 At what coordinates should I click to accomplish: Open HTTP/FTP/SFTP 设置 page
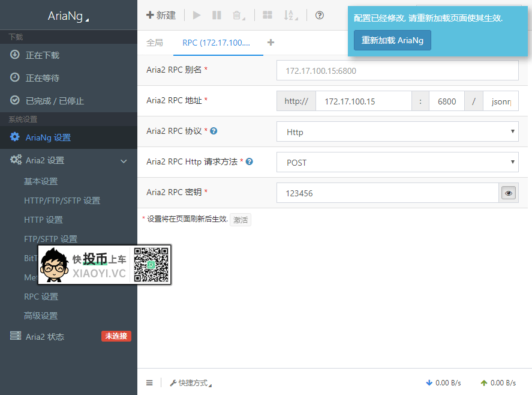click(62, 201)
